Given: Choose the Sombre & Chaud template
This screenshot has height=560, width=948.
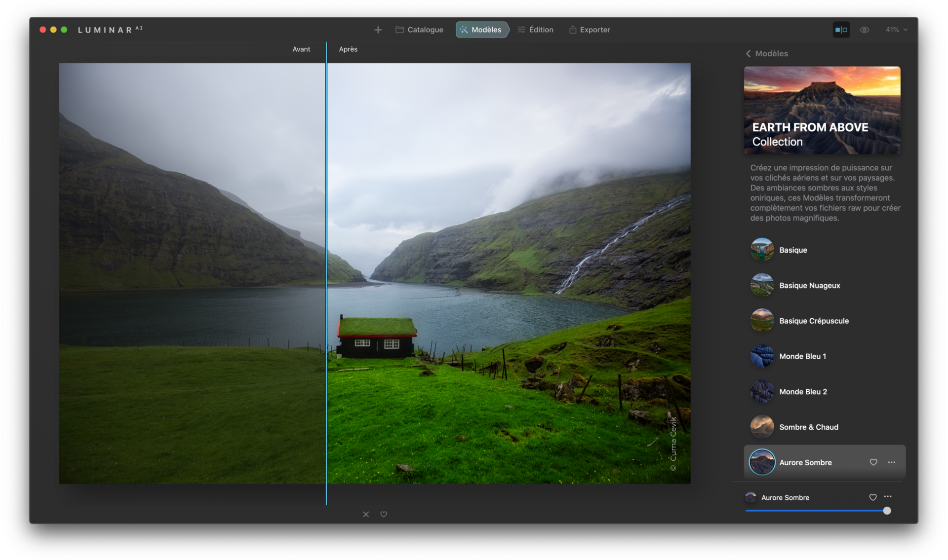Looking at the screenshot, I should coord(808,427).
